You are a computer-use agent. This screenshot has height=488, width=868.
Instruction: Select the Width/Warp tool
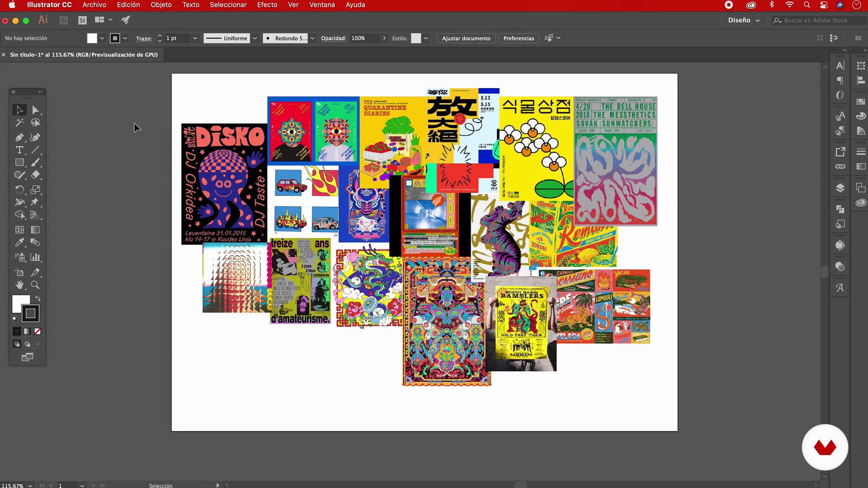point(19,202)
